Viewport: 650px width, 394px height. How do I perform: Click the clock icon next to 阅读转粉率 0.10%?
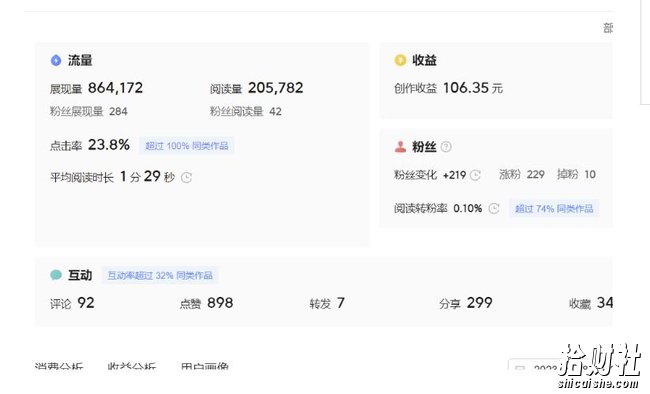point(494,208)
